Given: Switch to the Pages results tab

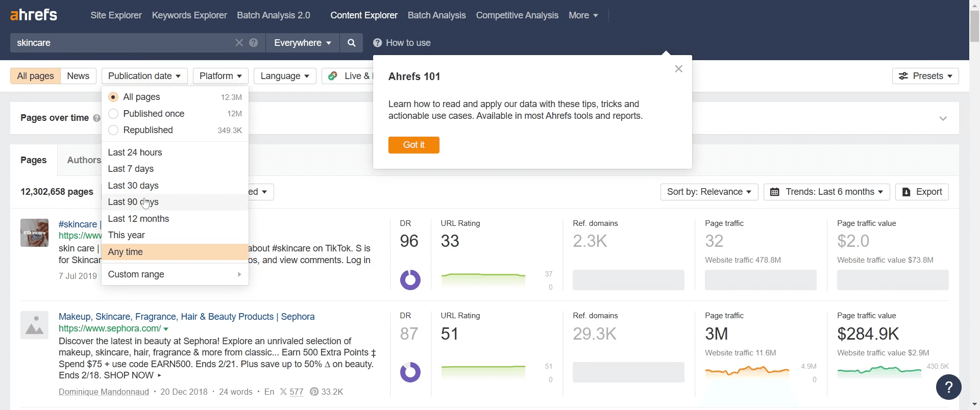Looking at the screenshot, I should tap(34, 160).
